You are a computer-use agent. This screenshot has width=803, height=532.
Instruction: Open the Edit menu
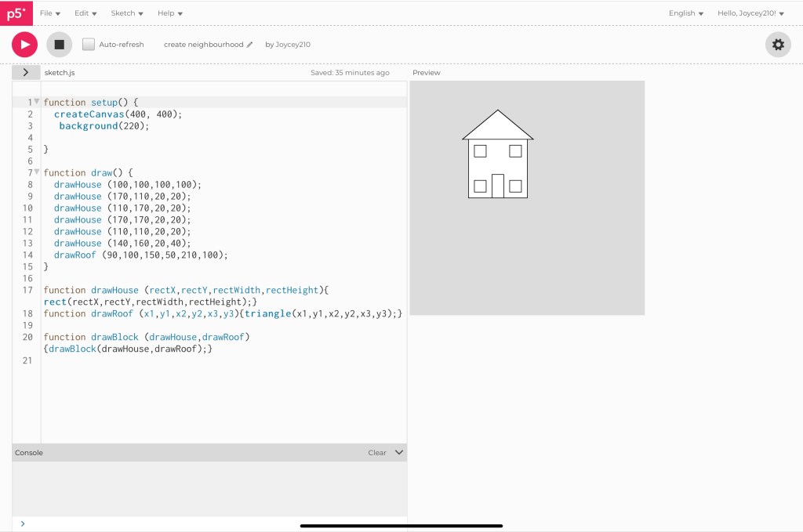click(85, 13)
